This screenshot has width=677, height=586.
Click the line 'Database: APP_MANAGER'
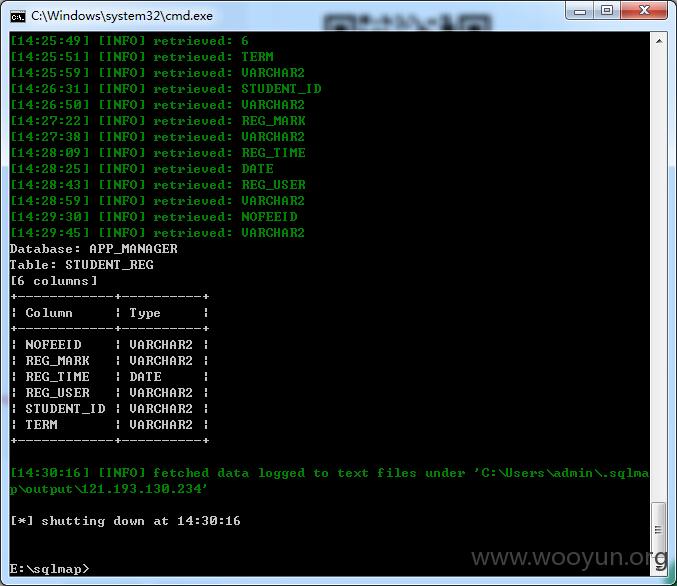[94, 248]
